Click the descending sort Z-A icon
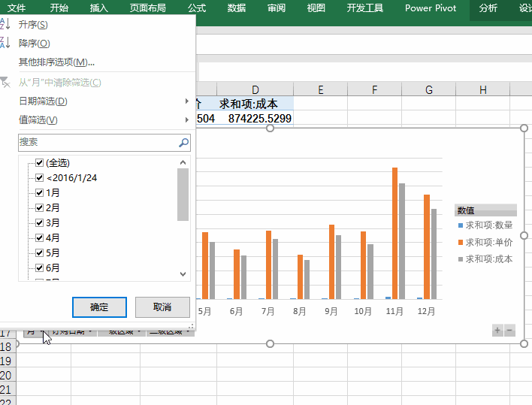The image size is (532, 405). coord(5,43)
